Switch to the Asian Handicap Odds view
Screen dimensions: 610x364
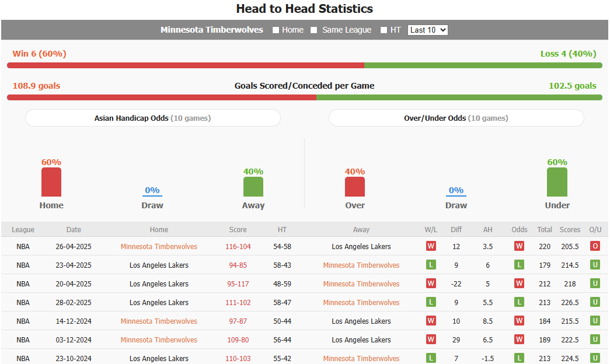tap(152, 117)
